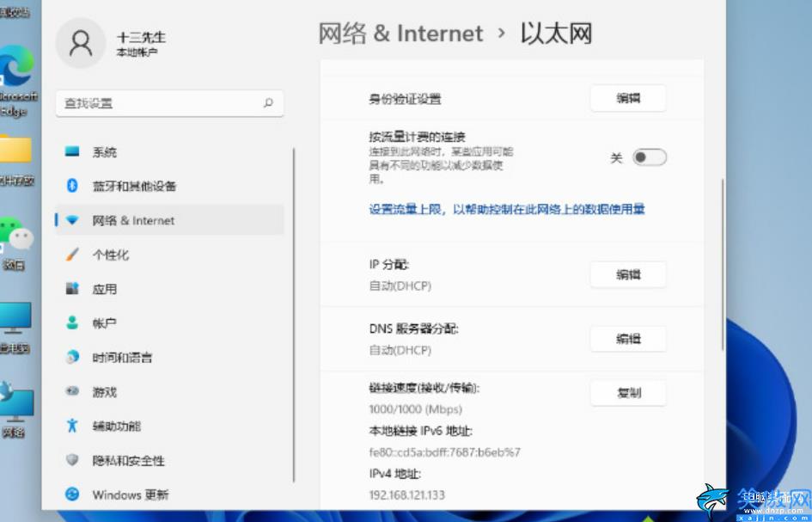Click the IPv6 address starting fe80::
The width and height of the screenshot is (812, 522).
tap(444, 452)
